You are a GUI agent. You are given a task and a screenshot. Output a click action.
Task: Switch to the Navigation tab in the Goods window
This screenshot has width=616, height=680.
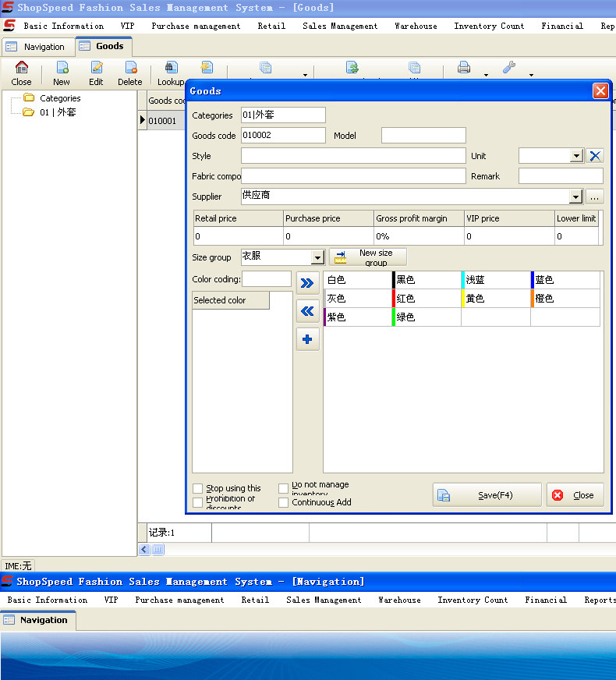point(38,47)
